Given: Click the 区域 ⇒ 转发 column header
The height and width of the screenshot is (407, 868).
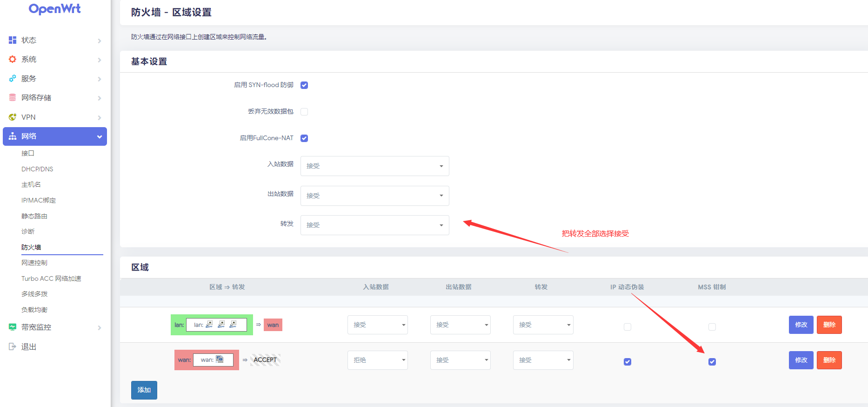Looking at the screenshot, I should coord(227,287).
